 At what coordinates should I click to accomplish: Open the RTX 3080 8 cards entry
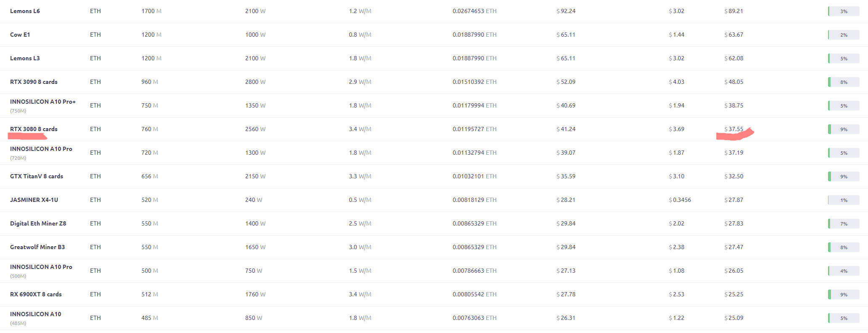[34, 129]
